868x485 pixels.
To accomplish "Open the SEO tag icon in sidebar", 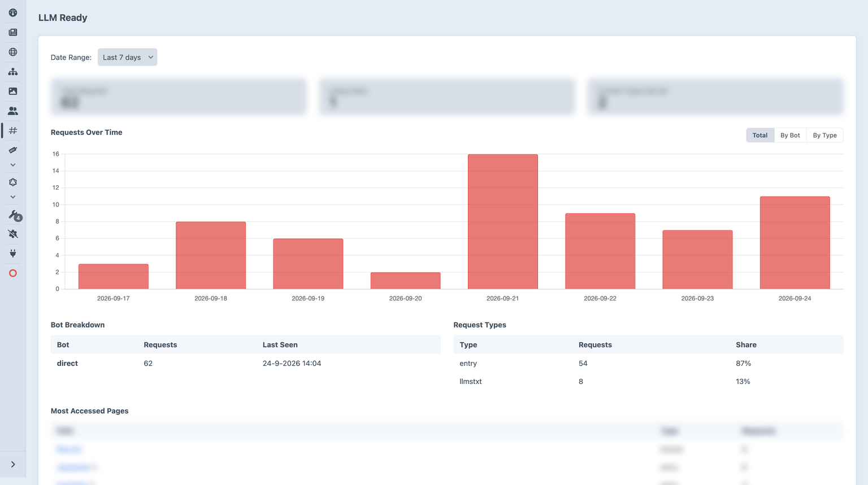I will (x=12, y=150).
